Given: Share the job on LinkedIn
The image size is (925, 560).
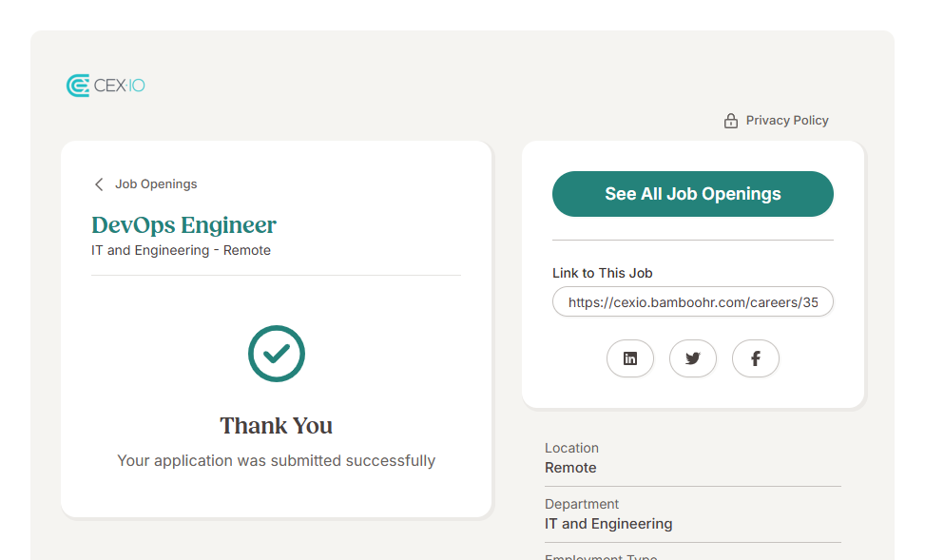Looking at the screenshot, I should (629, 358).
